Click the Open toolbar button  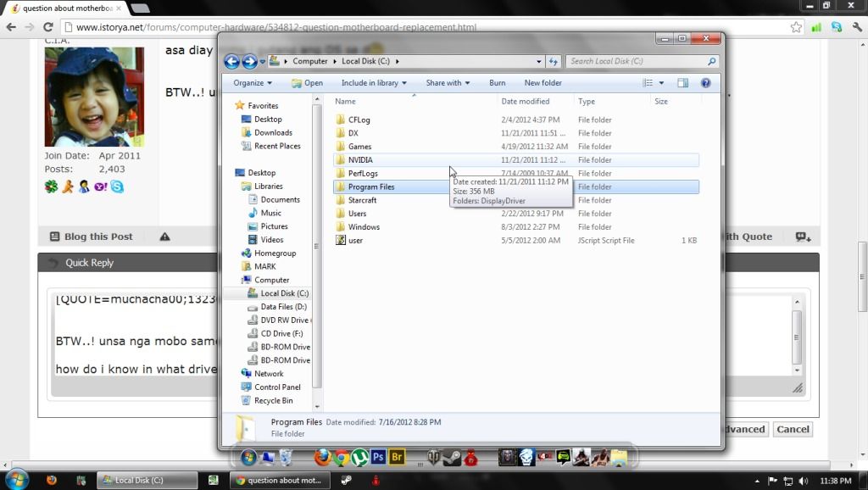coord(307,83)
